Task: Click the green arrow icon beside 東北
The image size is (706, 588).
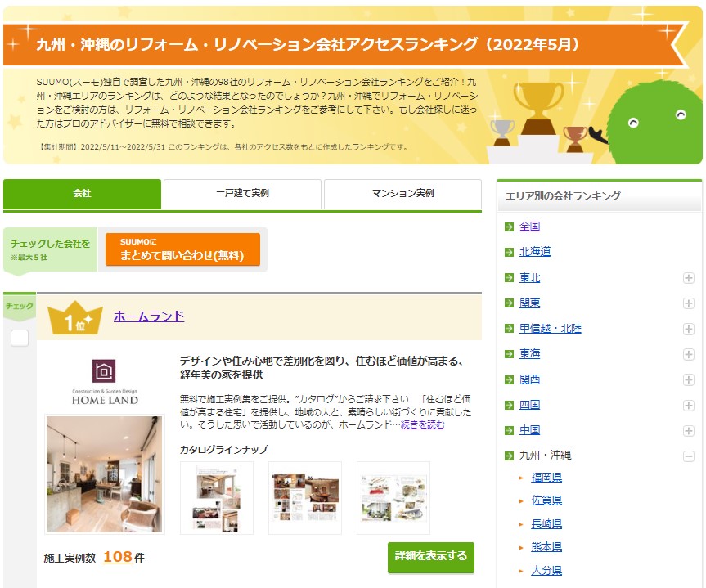Action: (509, 278)
